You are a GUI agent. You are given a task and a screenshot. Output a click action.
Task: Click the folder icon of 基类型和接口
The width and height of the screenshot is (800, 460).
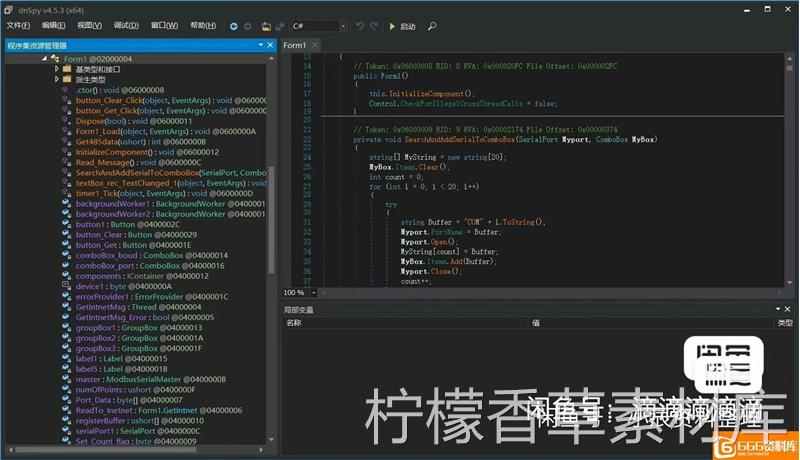click(x=67, y=69)
